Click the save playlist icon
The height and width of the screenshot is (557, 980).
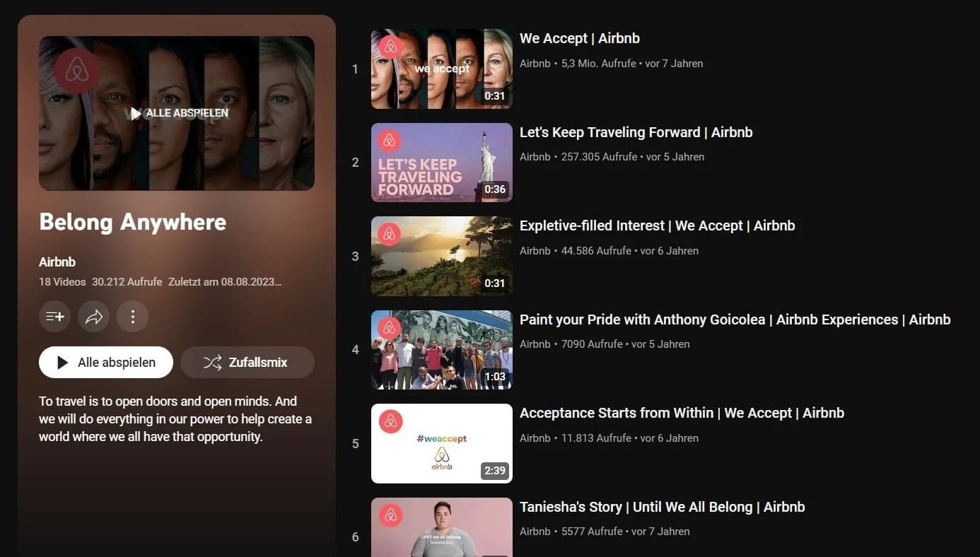pos(55,317)
